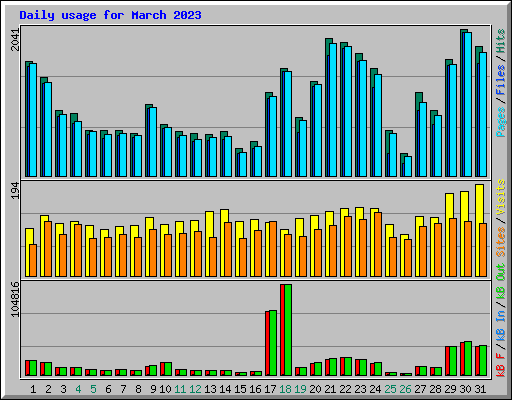Select the 'Pages' legend label
512x400 pixels.
(501, 122)
